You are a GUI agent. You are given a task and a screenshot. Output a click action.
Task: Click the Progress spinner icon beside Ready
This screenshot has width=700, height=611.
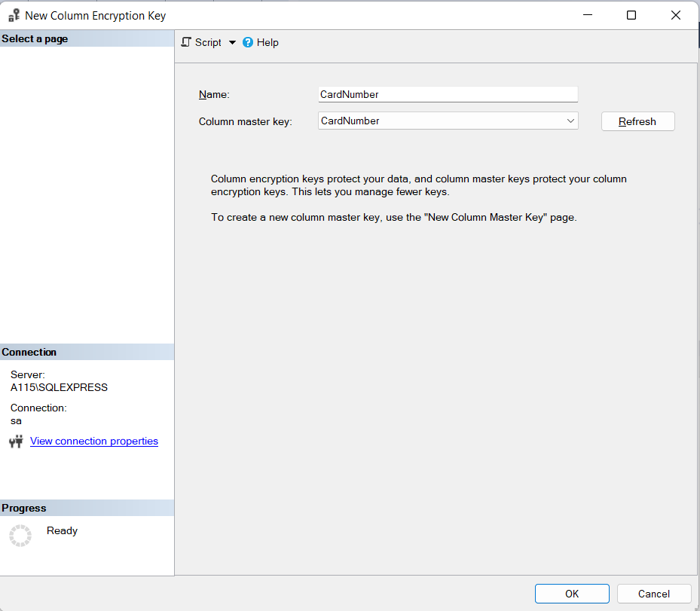(x=20, y=536)
